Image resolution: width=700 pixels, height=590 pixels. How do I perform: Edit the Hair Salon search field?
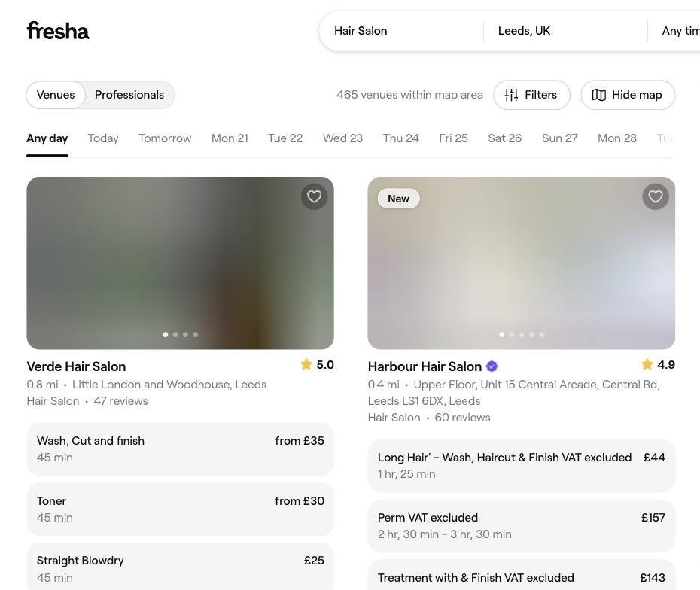pyautogui.click(x=402, y=31)
